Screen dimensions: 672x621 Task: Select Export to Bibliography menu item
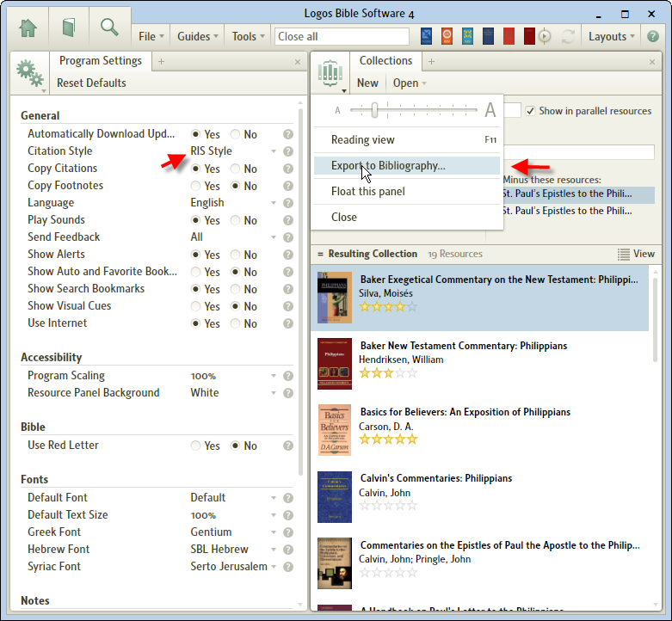(407, 166)
